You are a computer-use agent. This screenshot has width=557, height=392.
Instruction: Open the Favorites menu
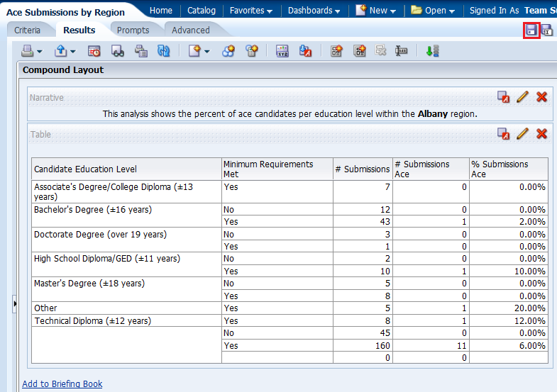tap(251, 11)
